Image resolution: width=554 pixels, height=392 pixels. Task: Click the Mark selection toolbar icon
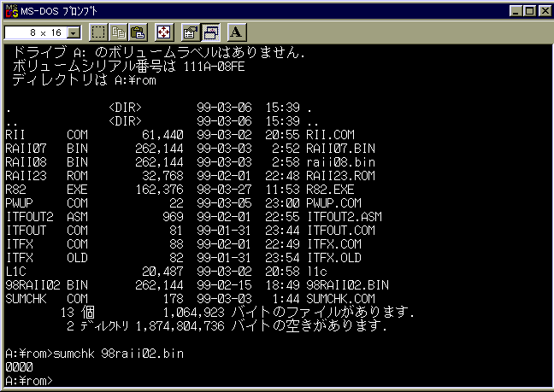pos(98,32)
